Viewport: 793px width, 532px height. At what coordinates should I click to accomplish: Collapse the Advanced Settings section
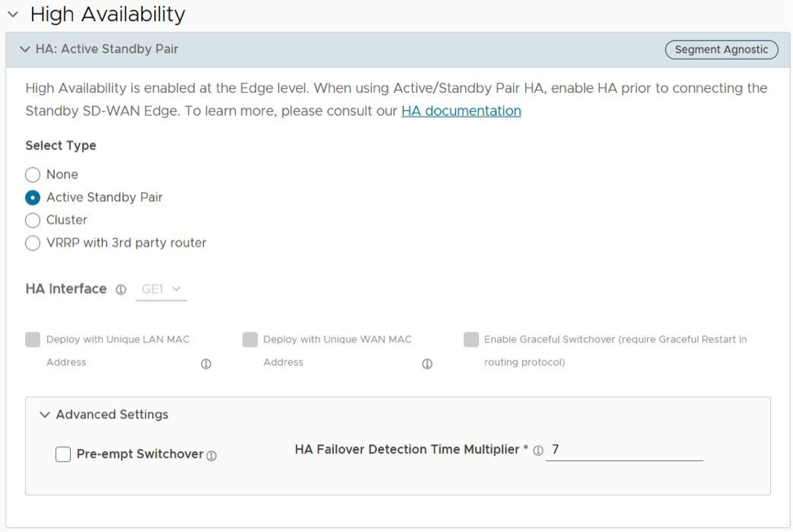click(x=45, y=415)
